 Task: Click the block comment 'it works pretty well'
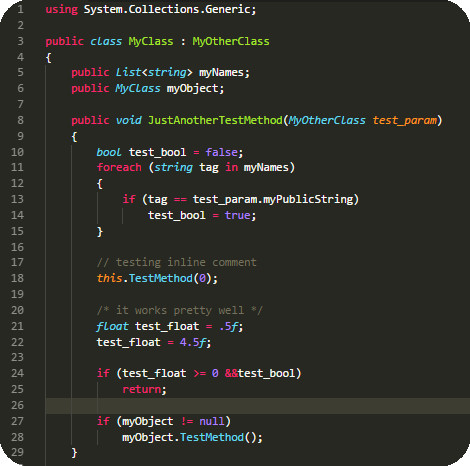pos(180,310)
